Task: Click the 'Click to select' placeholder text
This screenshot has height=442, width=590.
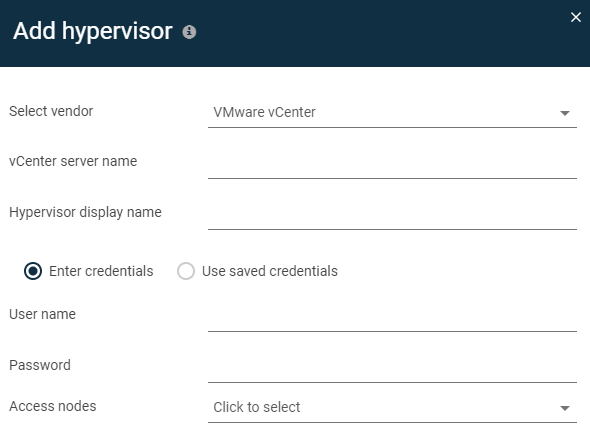Action: (257, 407)
